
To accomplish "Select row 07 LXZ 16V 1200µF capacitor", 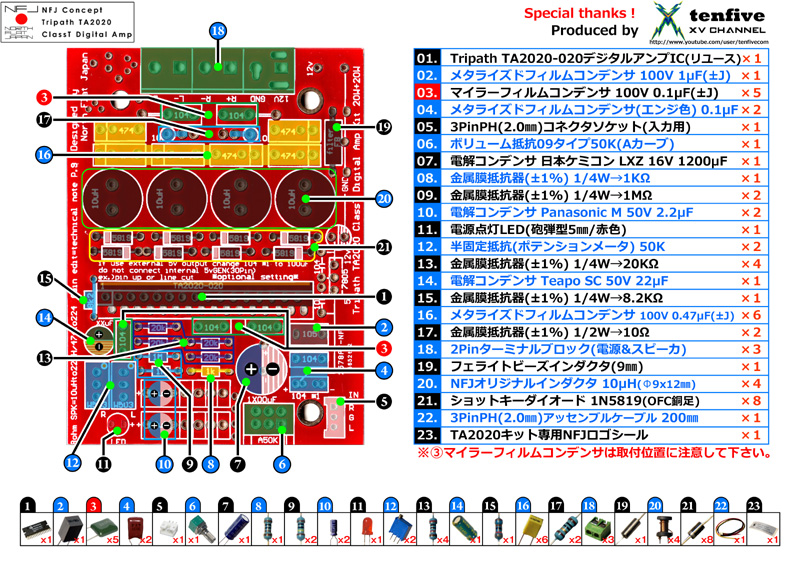I will click(590, 161).
